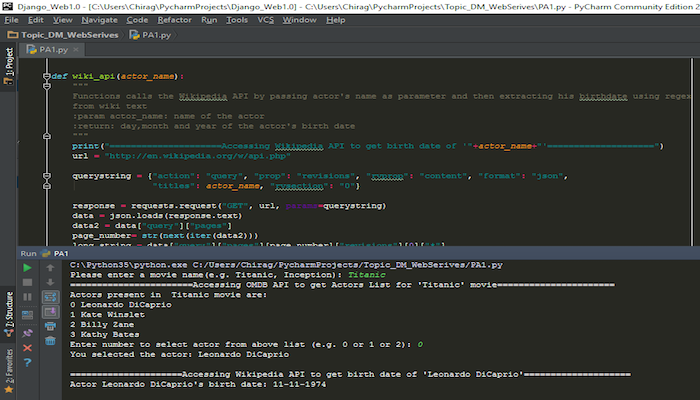
Task: Open the File menu
Action: coord(11,20)
